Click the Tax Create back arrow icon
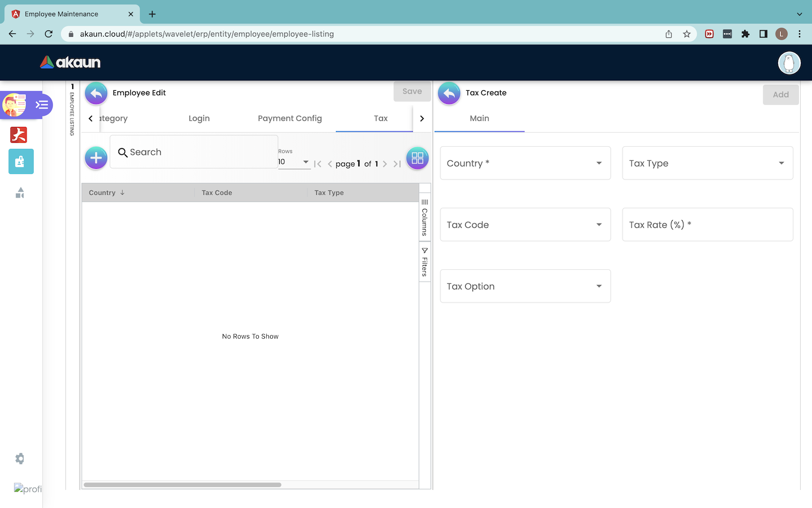This screenshot has height=508, width=812. [x=449, y=93]
